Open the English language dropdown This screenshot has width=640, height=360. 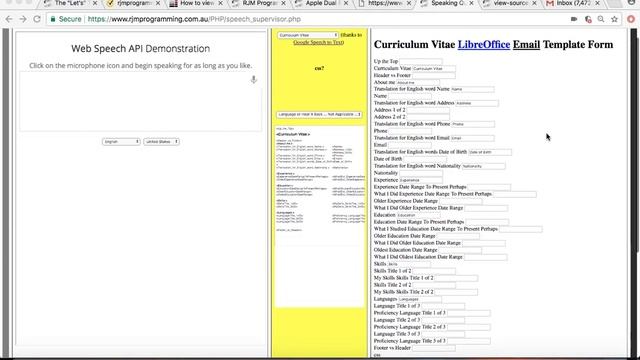point(121,142)
